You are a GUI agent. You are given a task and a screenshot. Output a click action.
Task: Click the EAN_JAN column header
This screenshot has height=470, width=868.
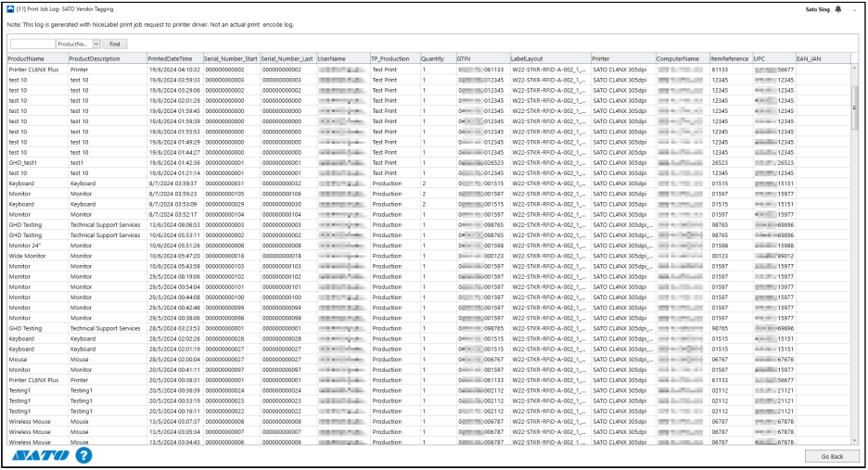point(809,58)
